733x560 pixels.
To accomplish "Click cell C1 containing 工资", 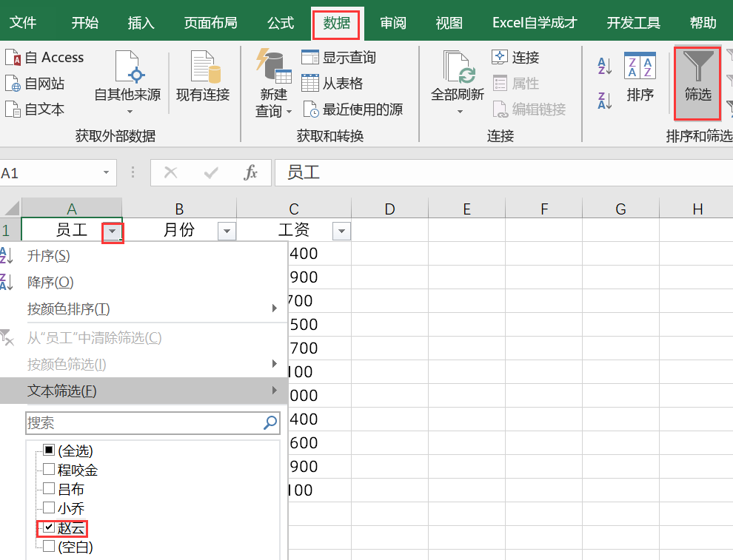I will pos(294,230).
